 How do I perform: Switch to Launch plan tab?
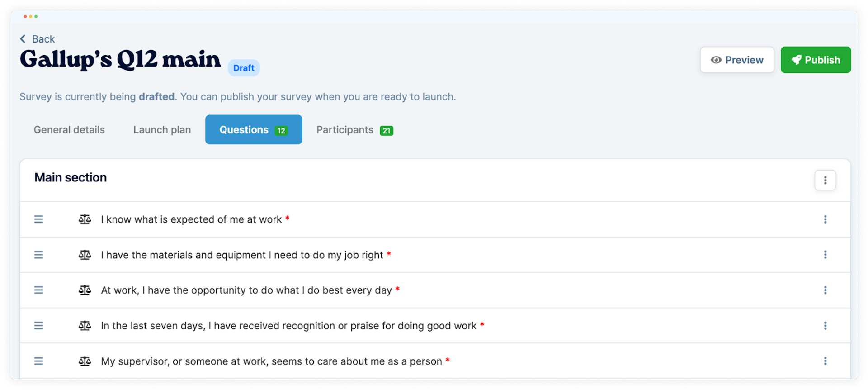point(162,130)
